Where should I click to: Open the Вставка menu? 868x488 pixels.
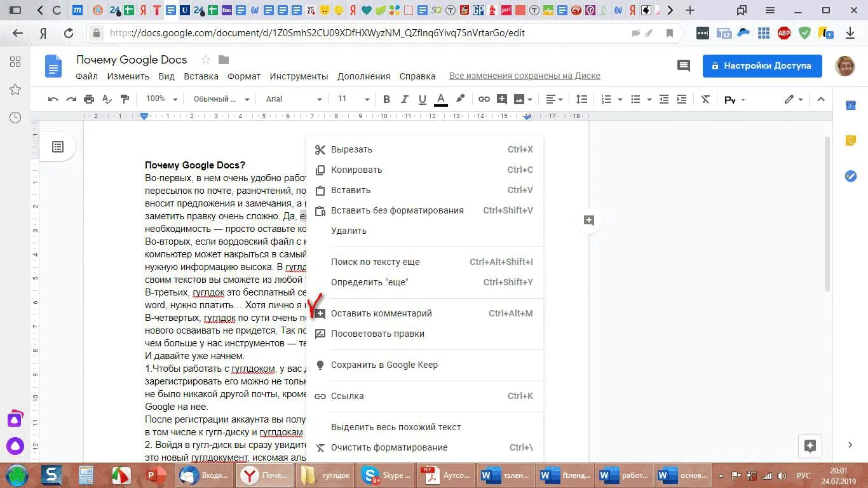(201, 76)
